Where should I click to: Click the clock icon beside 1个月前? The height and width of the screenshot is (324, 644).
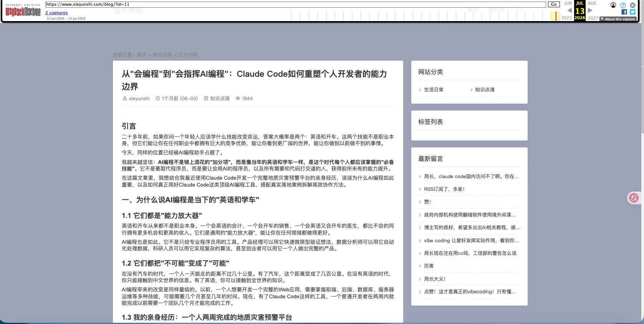pos(157,99)
